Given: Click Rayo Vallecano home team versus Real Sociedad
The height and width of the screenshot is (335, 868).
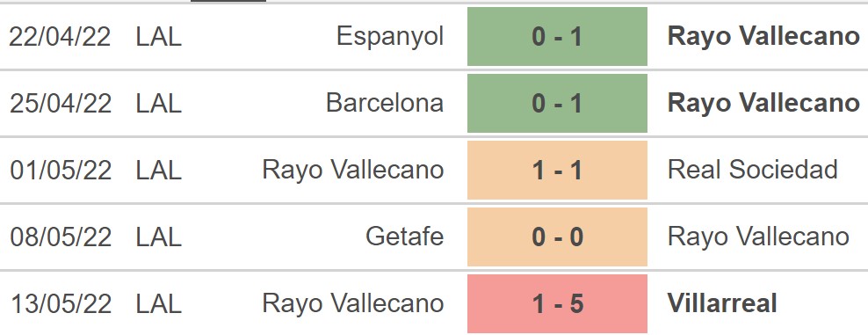Looking at the screenshot, I should tap(353, 171).
